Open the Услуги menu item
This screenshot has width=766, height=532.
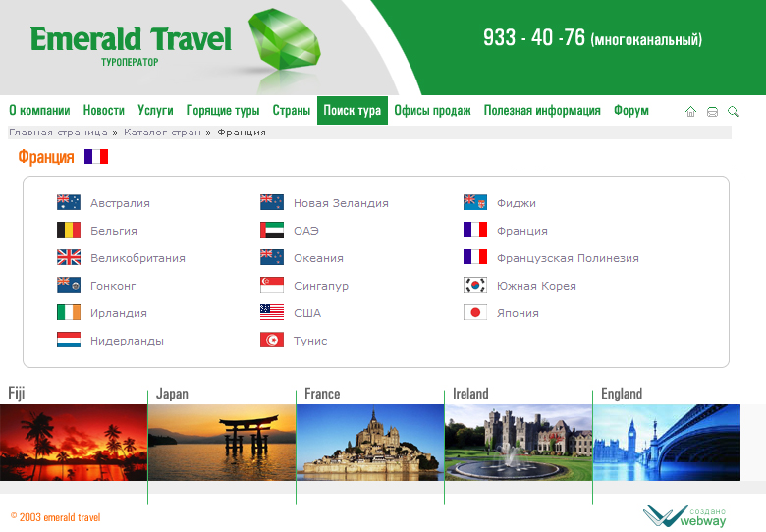[x=155, y=110]
